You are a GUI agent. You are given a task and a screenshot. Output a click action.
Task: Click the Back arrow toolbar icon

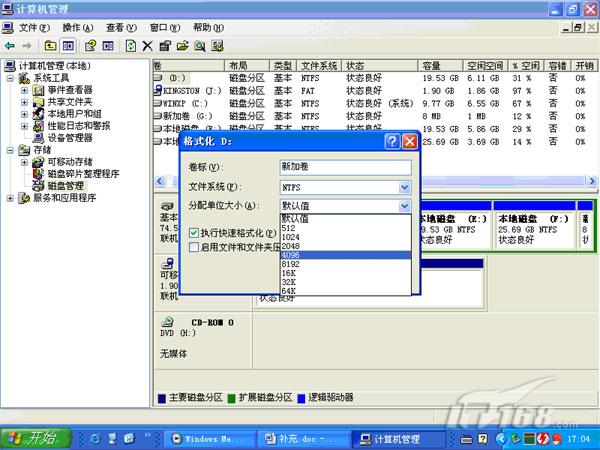coord(9,45)
